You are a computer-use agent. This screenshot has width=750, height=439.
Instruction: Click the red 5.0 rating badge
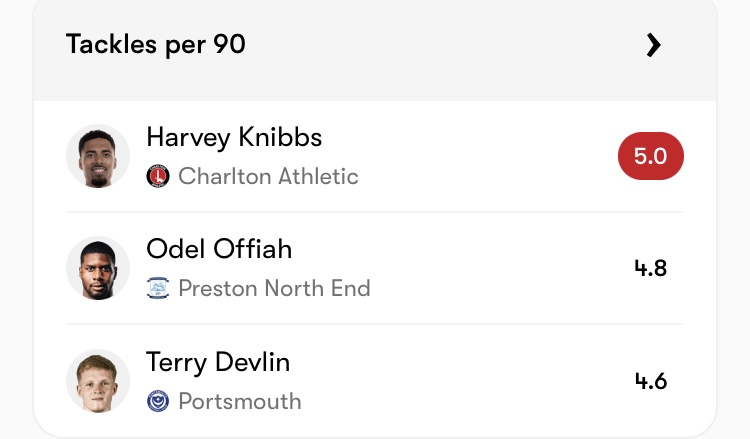pos(651,157)
